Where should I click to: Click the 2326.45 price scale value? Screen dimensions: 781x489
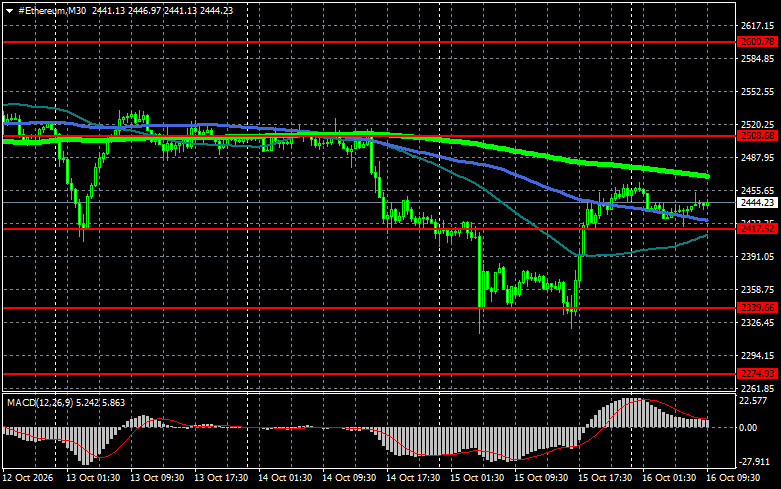coord(758,322)
